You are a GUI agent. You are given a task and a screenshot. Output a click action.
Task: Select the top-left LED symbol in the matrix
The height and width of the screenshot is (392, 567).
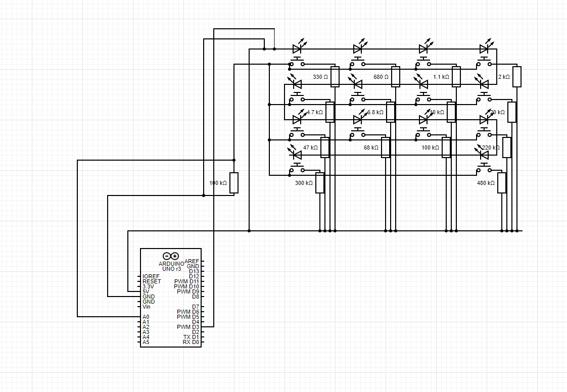click(x=299, y=46)
